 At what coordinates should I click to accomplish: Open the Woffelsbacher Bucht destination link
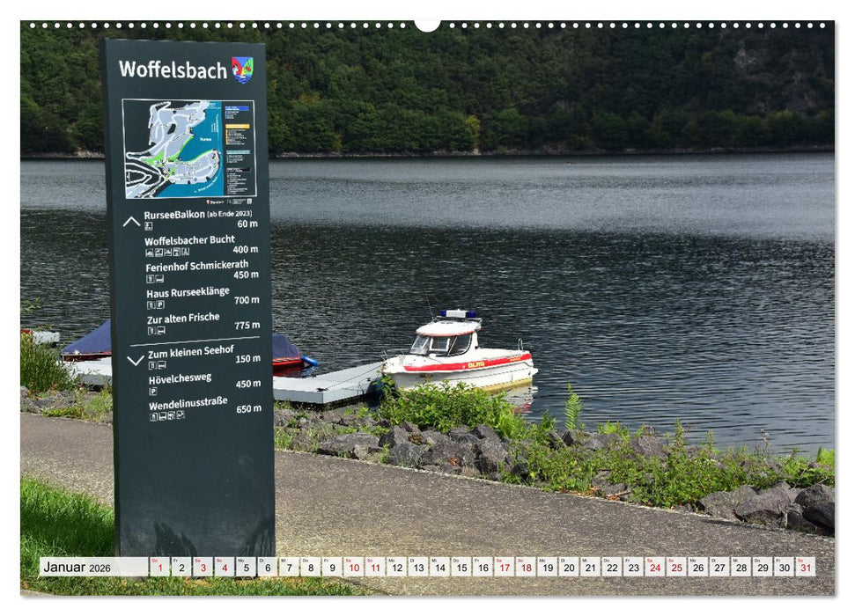point(190,242)
